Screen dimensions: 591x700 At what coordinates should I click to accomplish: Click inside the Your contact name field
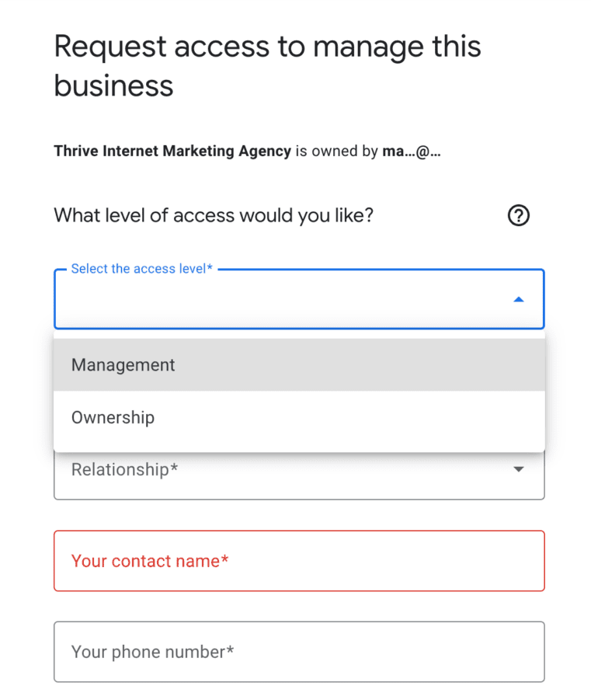[x=299, y=560]
